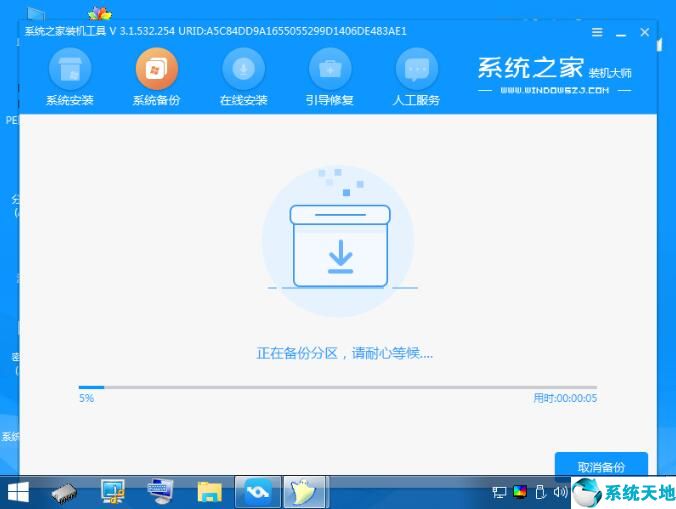This screenshot has height=509, width=676.
Task: Click the network tray icon
Action: (x=499, y=492)
